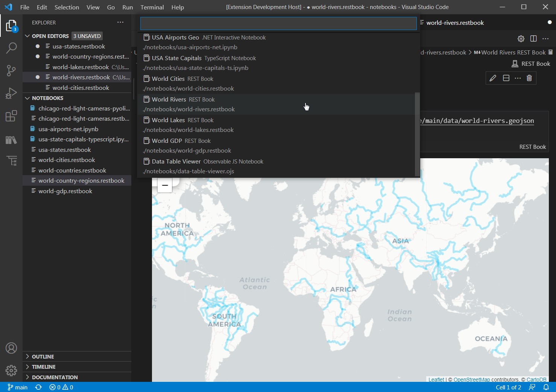This screenshot has width=556, height=392.
Task: Open the editor more actions ellipsis
Action: pyautogui.click(x=545, y=39)
